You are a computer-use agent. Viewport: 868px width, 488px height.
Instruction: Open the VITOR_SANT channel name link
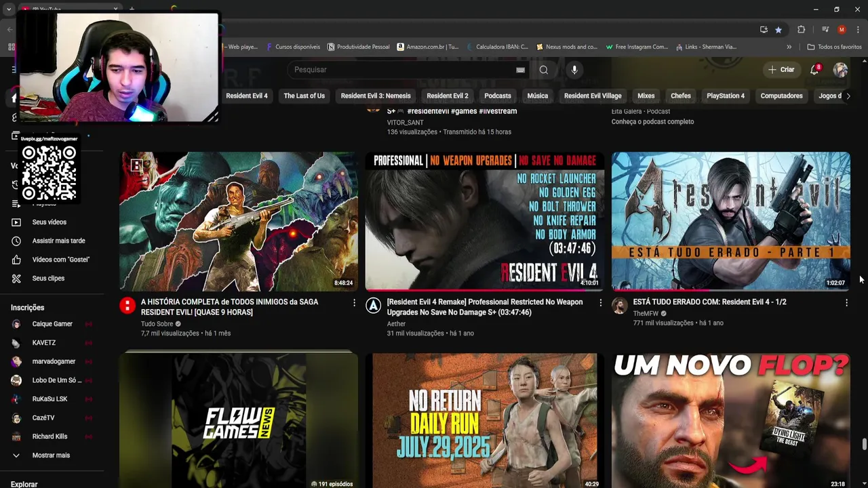405,123
